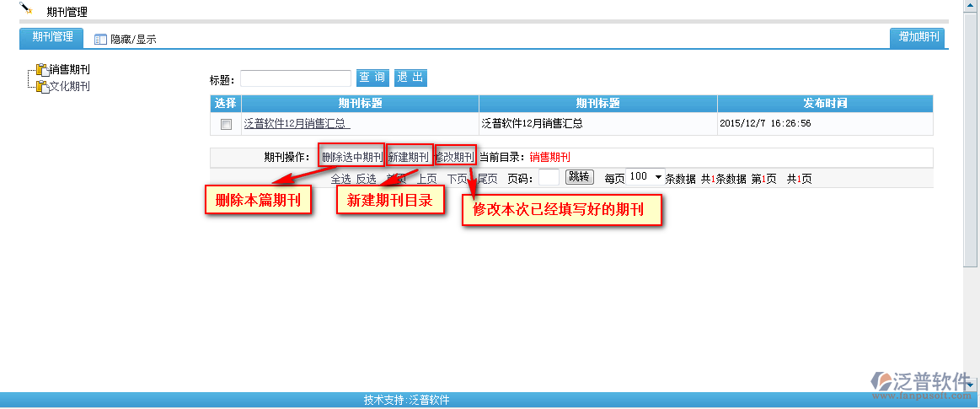980x409 pixels.
Task: Select 文化期刊 in the tree
Action: 69,86
